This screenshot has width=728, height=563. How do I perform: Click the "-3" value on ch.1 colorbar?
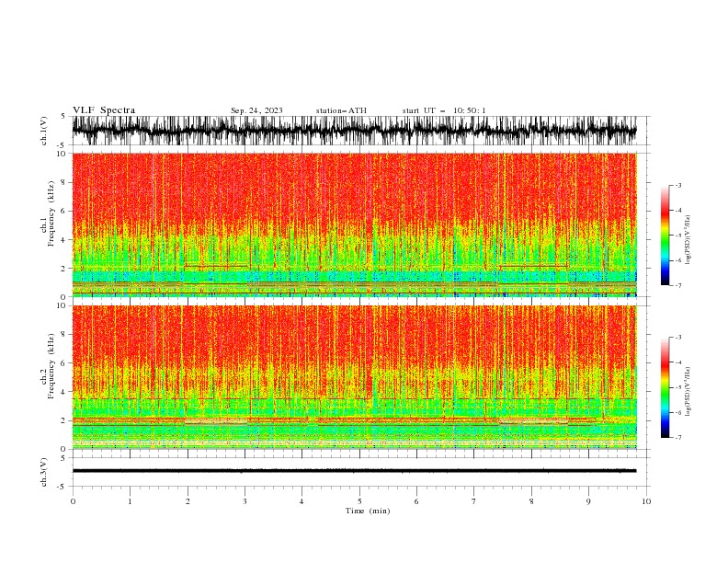tap(677, 185)
